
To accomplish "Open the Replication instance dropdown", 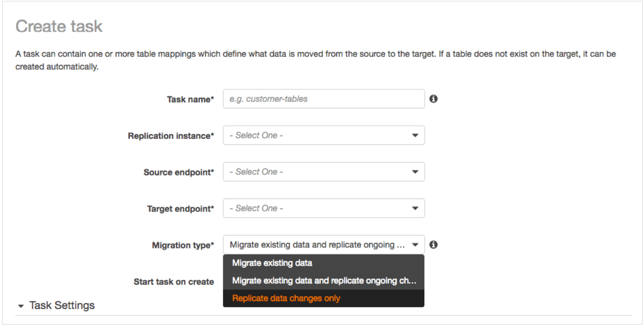I will coord(324,135).
